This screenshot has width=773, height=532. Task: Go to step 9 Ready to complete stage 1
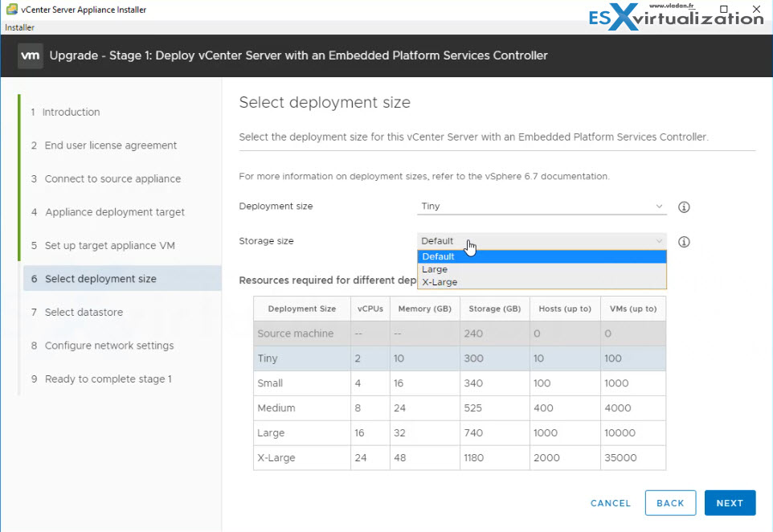tap(101, 379)
